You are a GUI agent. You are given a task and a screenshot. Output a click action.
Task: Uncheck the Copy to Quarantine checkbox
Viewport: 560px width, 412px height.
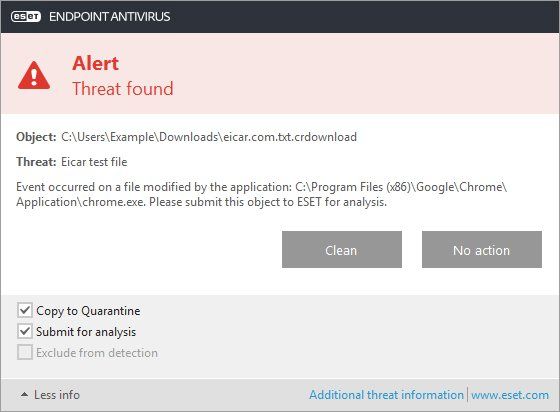coord(25,310)
